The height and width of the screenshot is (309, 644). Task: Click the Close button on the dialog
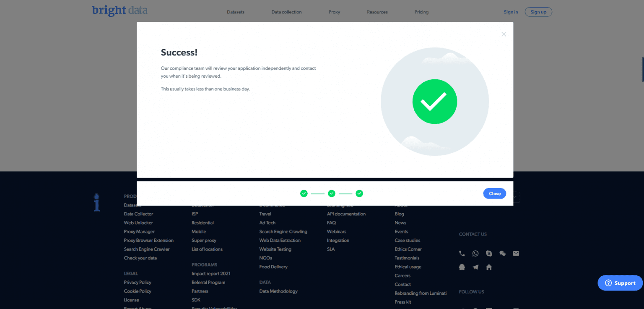[x=494, y=193]
